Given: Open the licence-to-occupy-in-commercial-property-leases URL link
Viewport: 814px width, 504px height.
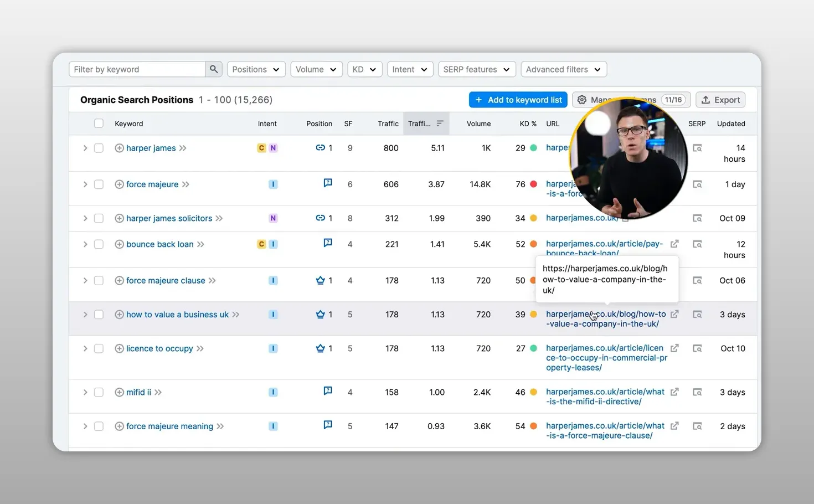Looking at the screenshot, I should [x=606, y=358].
